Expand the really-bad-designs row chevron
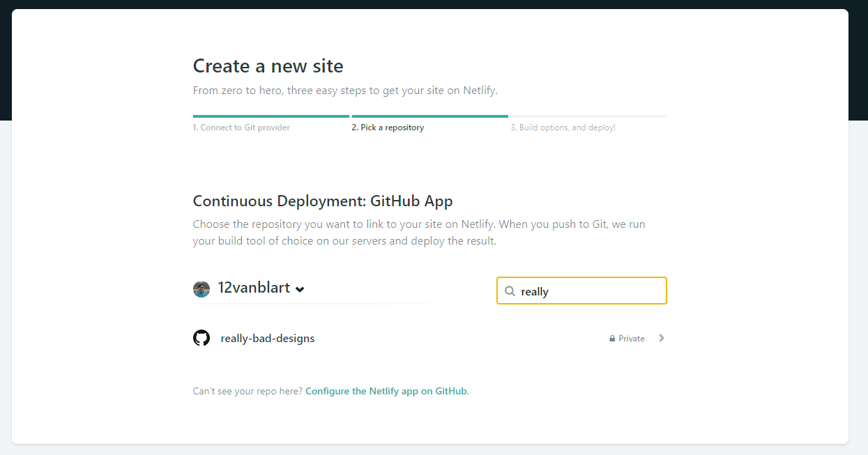868x455 pixels. pyautogui.click(x=662, y=339)
